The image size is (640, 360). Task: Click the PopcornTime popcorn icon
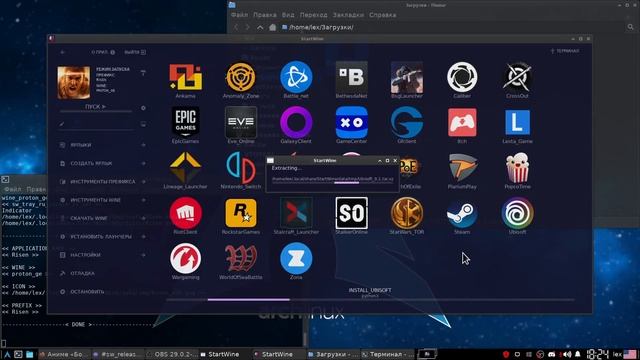coord(517,167)
